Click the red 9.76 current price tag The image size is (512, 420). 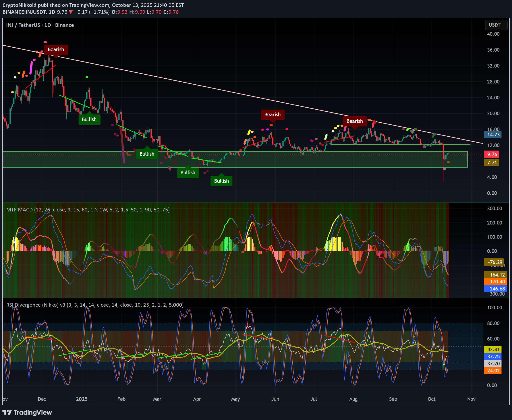(x=492, y=154)
